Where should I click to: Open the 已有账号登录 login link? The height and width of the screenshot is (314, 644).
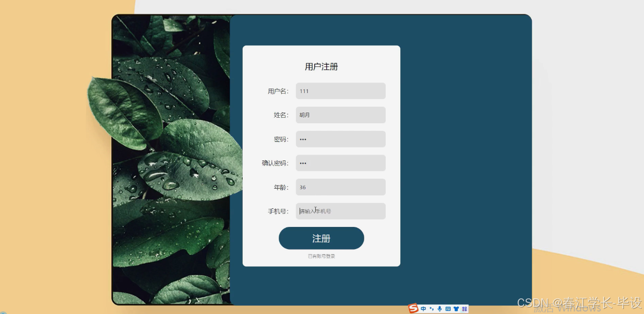pos(321,256)
